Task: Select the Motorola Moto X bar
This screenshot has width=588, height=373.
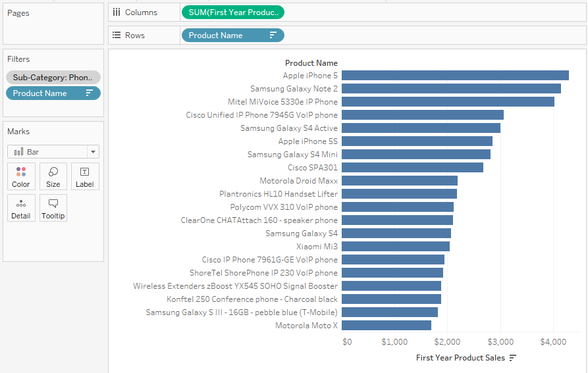Action: (x=386, y=326)
